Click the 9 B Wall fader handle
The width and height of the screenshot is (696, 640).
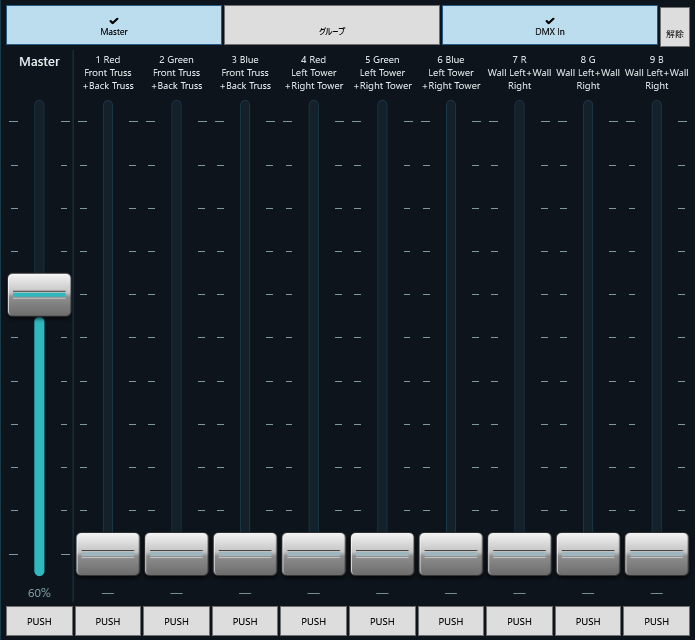click(x=656, y=554)
